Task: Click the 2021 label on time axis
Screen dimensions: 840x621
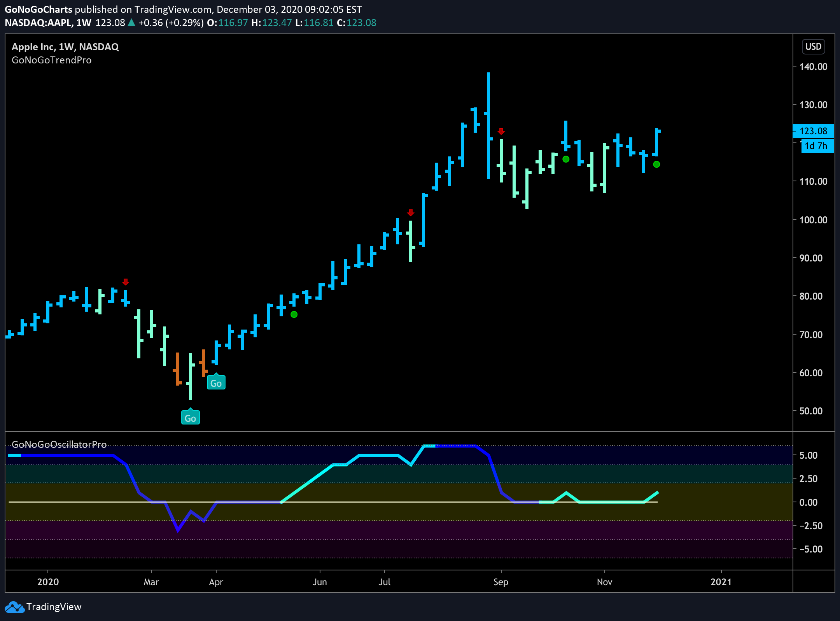Action: (721, 582)
